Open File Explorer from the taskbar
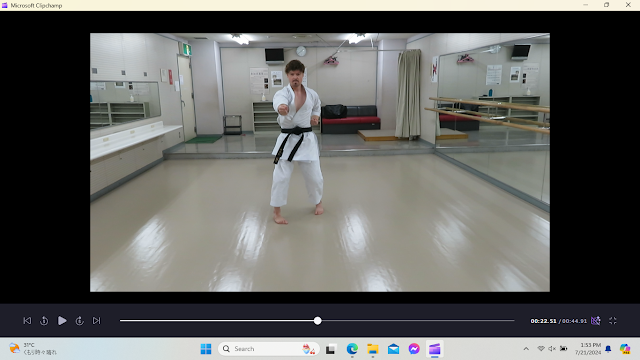 pos(373,349)
